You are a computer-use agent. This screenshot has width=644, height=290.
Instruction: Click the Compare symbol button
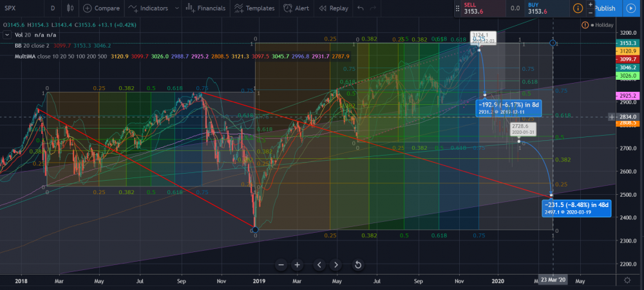click(x=102, y=8)
